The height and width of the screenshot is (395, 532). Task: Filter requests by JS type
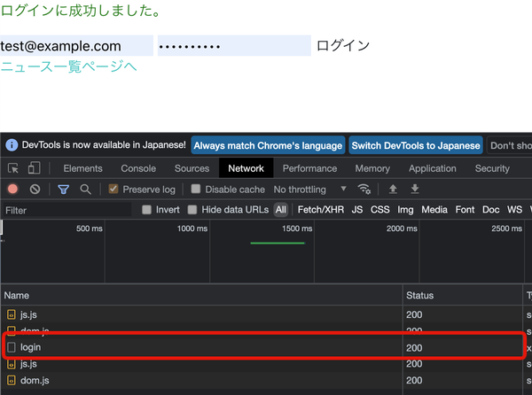pyautogui.click(x=357, y=210)
